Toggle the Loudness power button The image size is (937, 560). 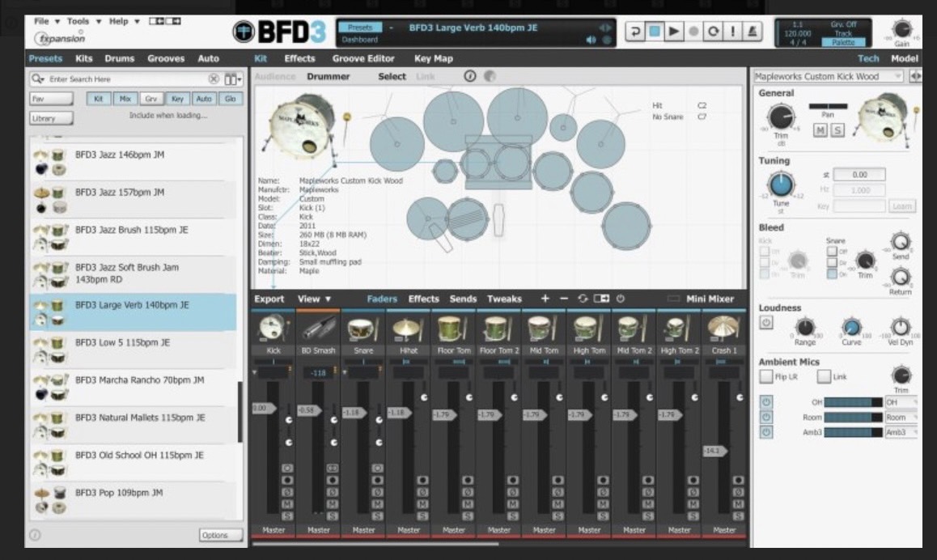pyautogui.click(x=766, y=323)
